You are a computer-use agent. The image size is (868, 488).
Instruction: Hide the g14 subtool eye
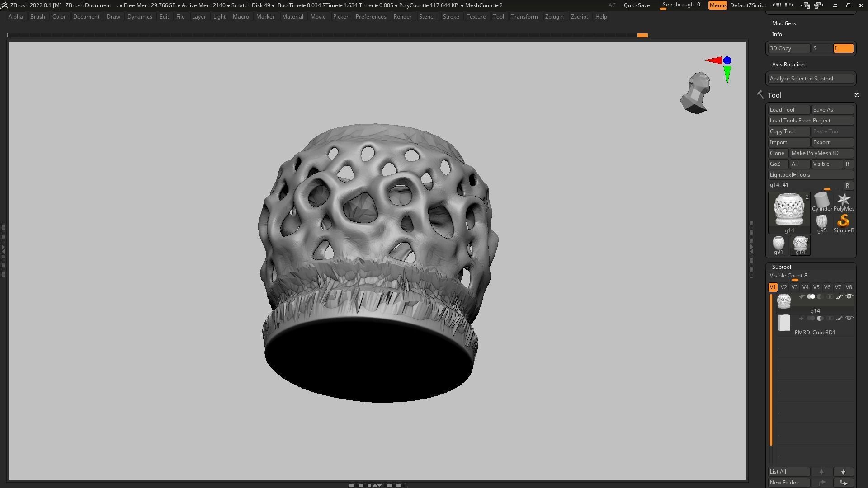point(849,297)
